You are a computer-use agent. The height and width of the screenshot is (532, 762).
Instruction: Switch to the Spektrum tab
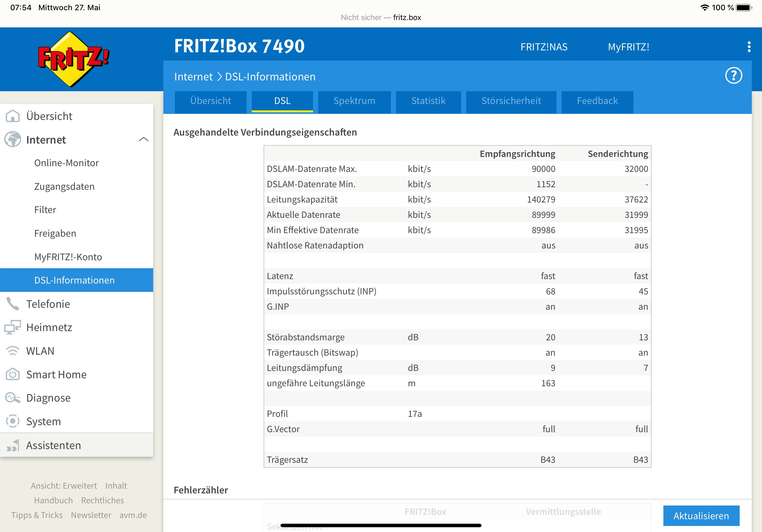coord(354,101)
